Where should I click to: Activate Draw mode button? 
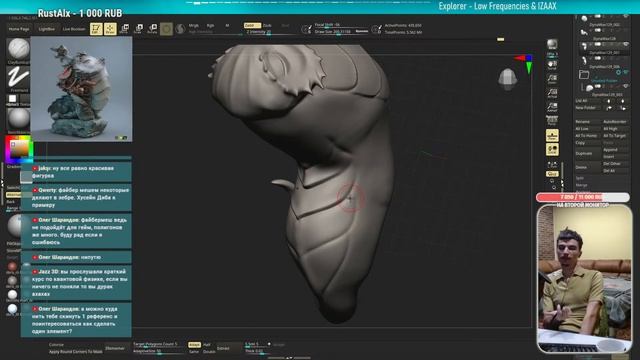tap(110, 29)
